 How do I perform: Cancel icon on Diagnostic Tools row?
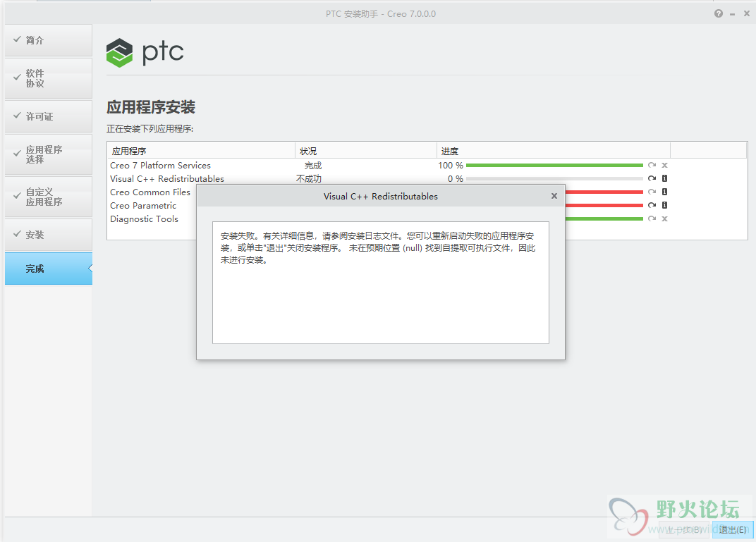[x=664, y=218]
